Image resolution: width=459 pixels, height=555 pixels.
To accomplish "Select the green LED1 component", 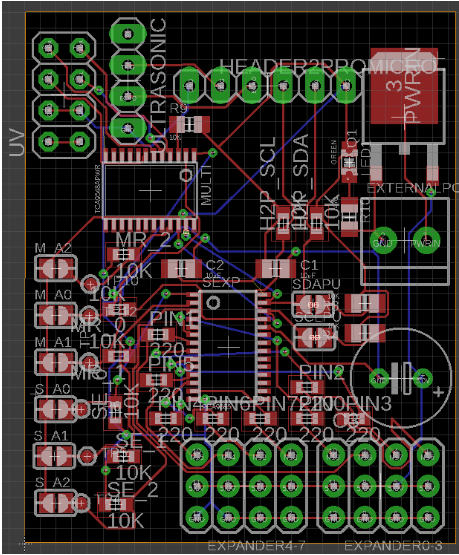I will pos(349,162).
